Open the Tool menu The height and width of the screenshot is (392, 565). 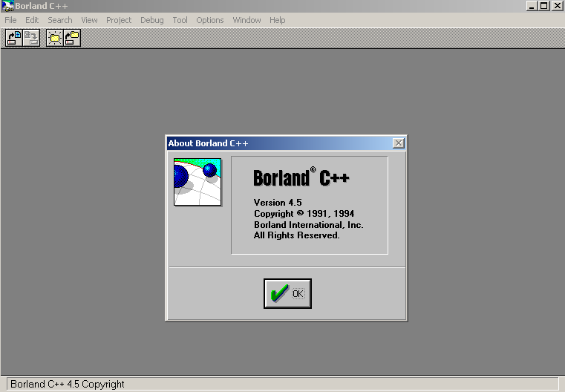180,20
